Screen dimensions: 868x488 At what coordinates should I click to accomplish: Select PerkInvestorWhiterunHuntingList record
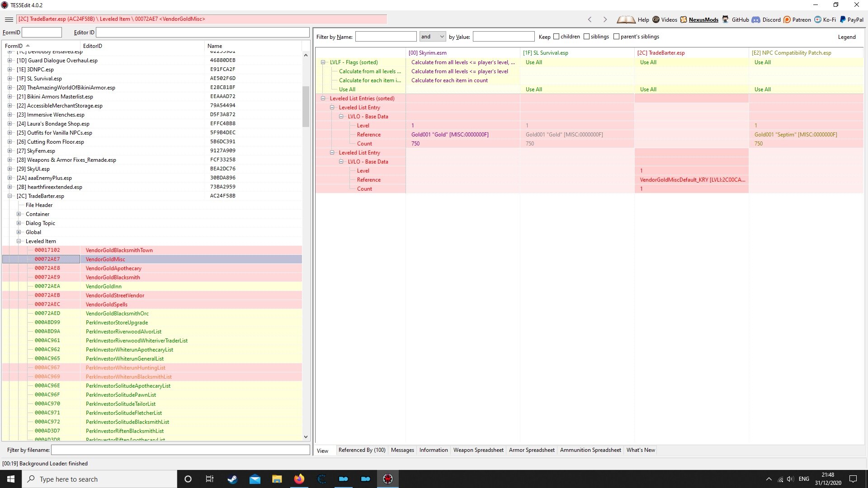pyautogui.click(x=152, y=368)
